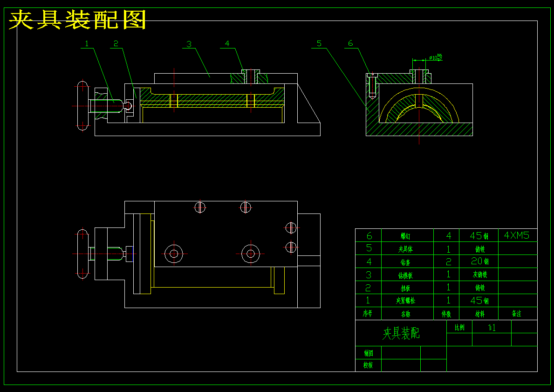Viewport: 554px width, 392px height.
Task: Select balloon callout 1 for 夹紧螺栓
Action: point(86,43)
